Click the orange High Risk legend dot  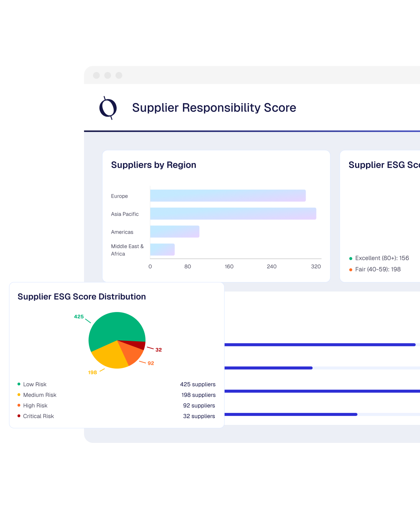click(19, 405)
